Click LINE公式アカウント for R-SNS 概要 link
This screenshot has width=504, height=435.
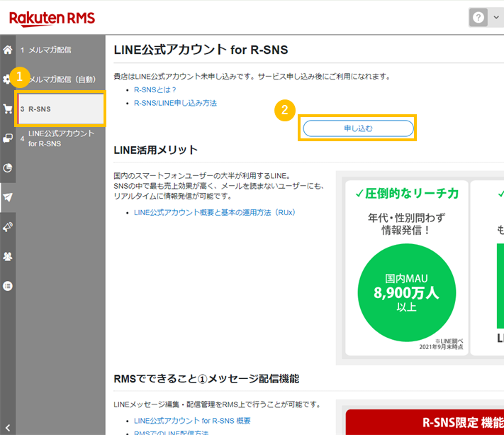[x=191, y=421]
